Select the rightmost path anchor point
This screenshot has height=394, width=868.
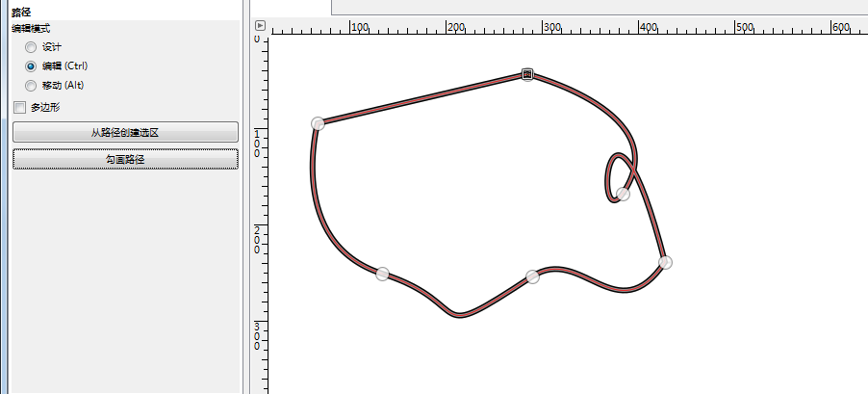[x=665, y=262]
